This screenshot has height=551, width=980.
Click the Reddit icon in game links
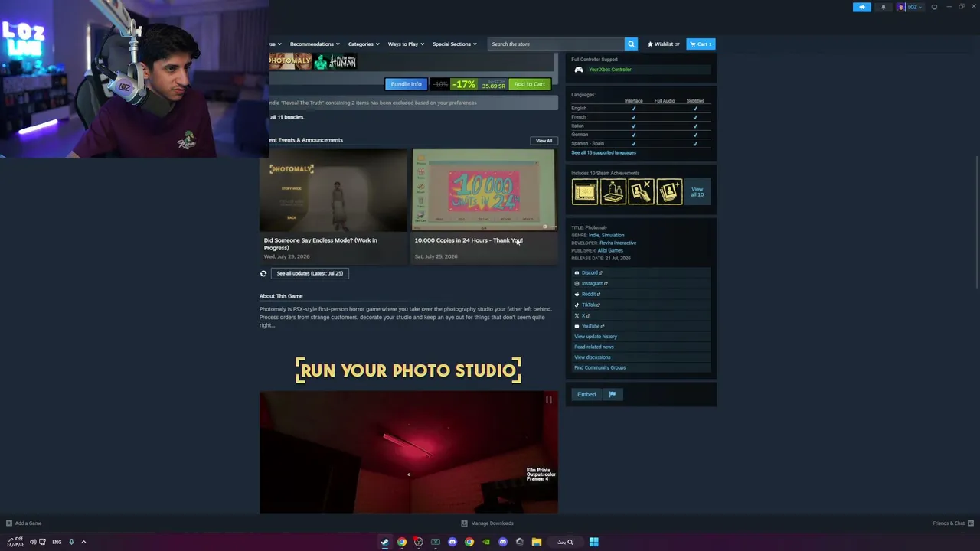click(577, 294)
